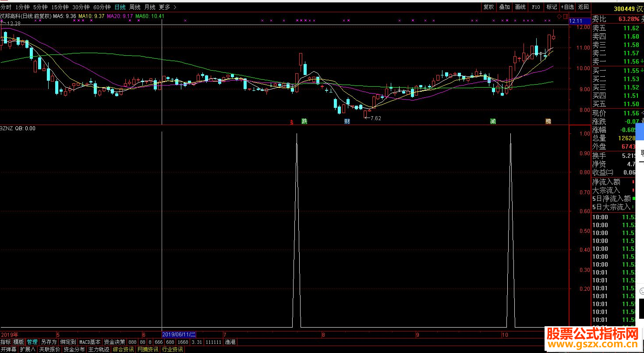The image size is (644, 353).
Task: Select the 111111 template tab
Action: [213, 342]
